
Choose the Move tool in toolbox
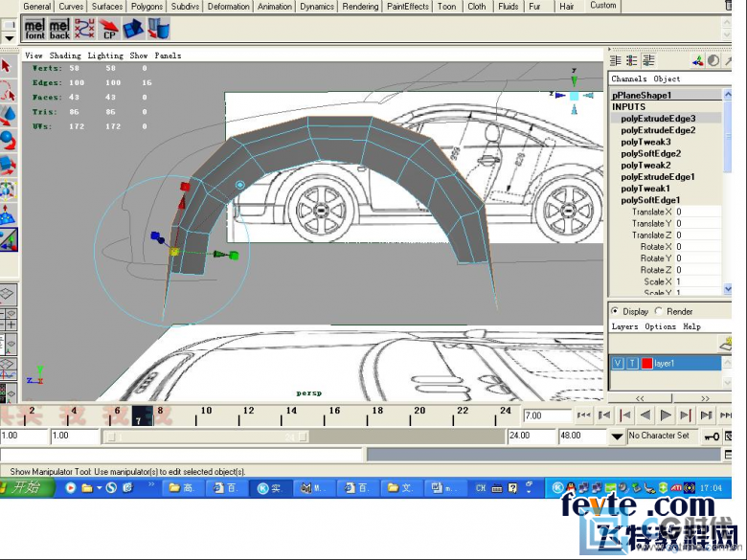point(7,116)
